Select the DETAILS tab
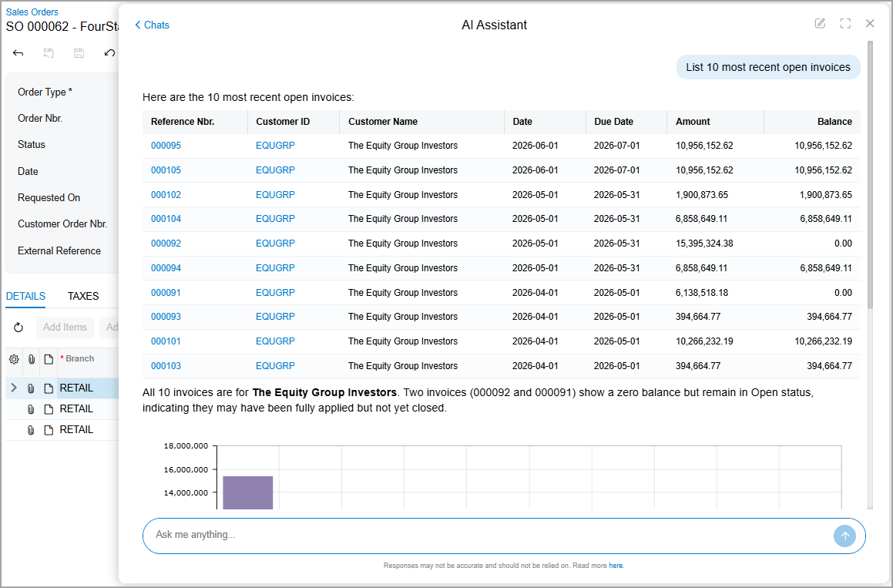The width and height of the screenshot is (893, 588). [x=25, y=296]
